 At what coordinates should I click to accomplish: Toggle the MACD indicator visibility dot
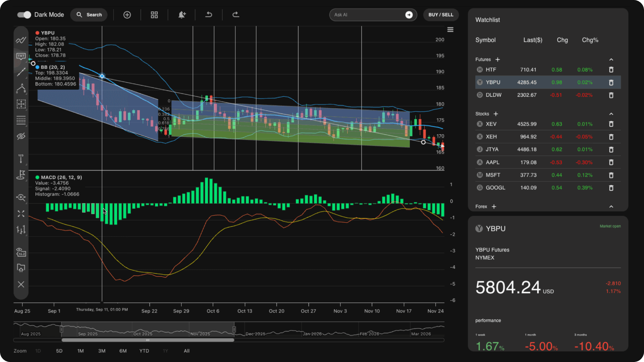37,177
